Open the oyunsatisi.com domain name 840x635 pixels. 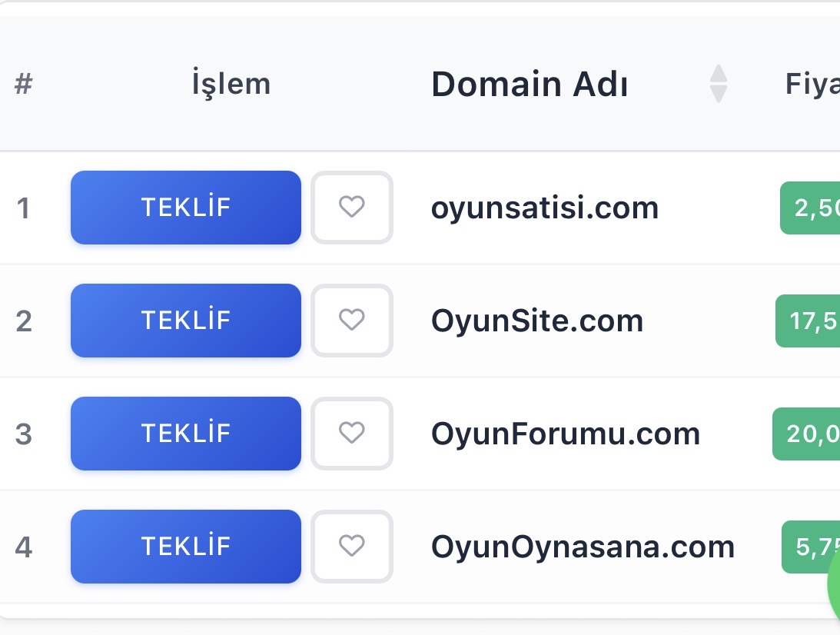[x=544, y=208]
